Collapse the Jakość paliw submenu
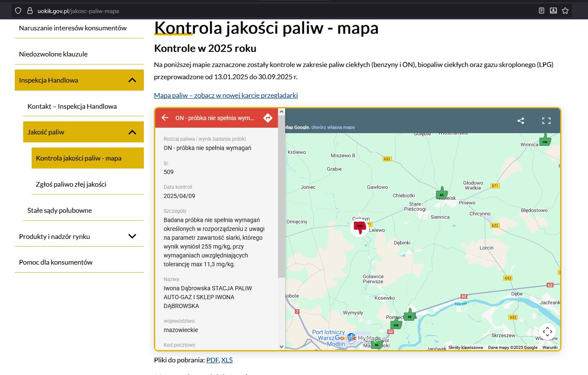588x375 pixels. pos(132,132)
